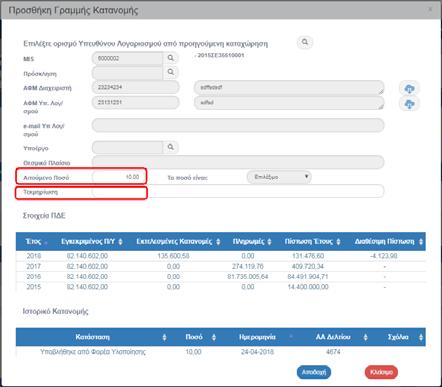Click the 409.720,34 credit value

click(308, 266)
